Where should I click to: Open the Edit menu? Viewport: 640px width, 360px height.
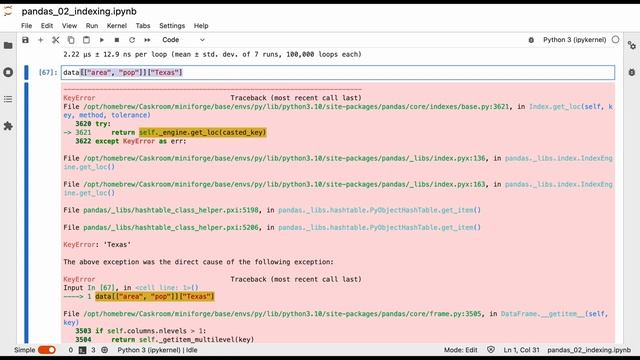[x=47, y=26]
